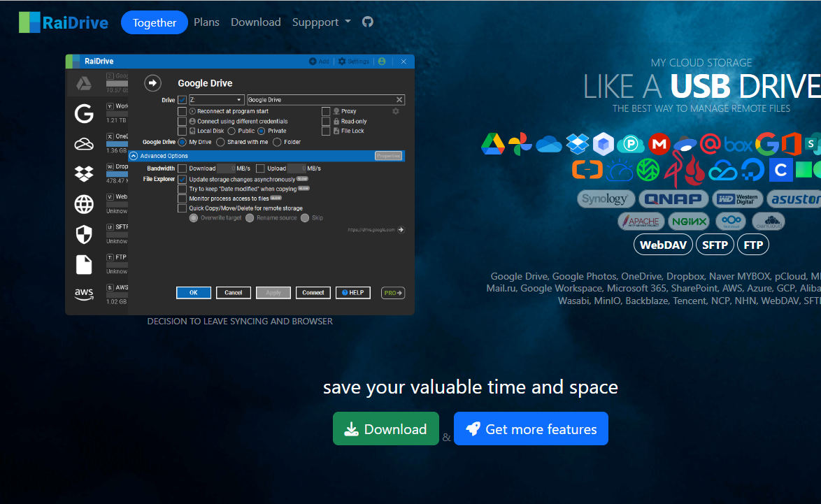Screen dimensions: 821x504
Task: Click the Google Photos pinwheel logo
Action: tap(520, 144)
